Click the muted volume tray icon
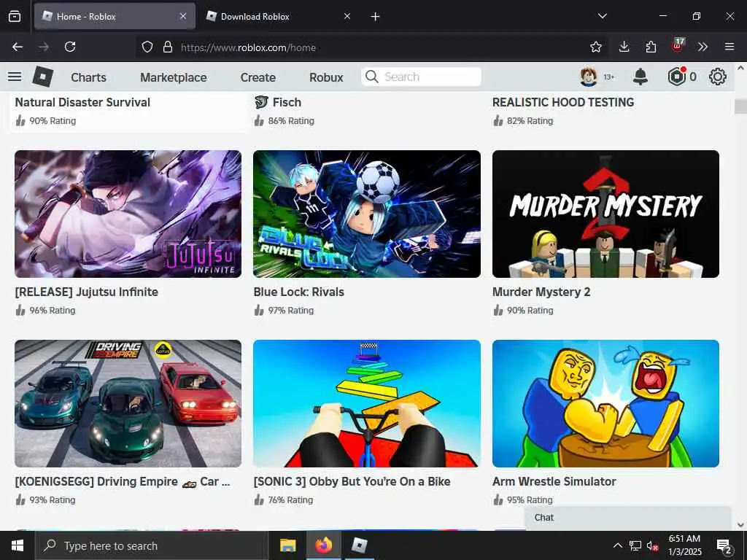Viewport: 747px width, 560px height. point(652,545)
